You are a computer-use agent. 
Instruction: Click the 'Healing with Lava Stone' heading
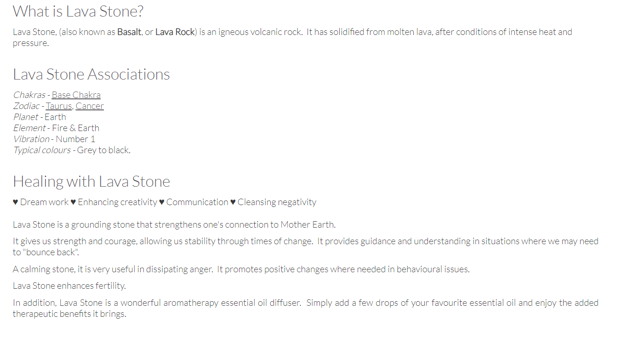(91, 181)
